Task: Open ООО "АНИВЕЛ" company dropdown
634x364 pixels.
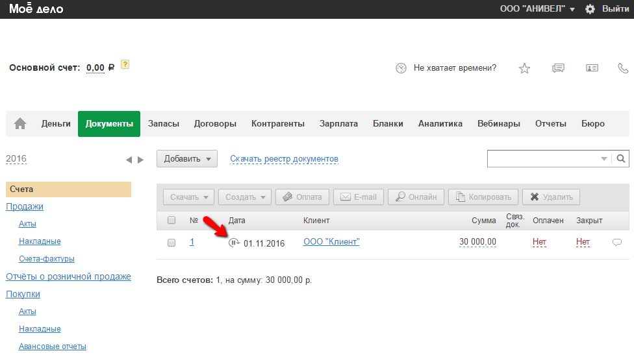Action: (537, 9)
